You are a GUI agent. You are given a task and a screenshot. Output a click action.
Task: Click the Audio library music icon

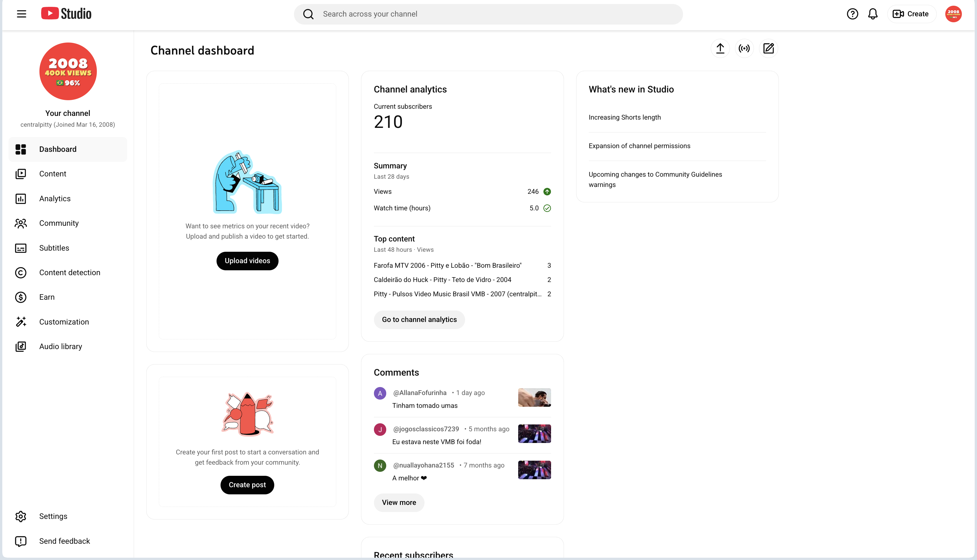(x=21, y=347)
